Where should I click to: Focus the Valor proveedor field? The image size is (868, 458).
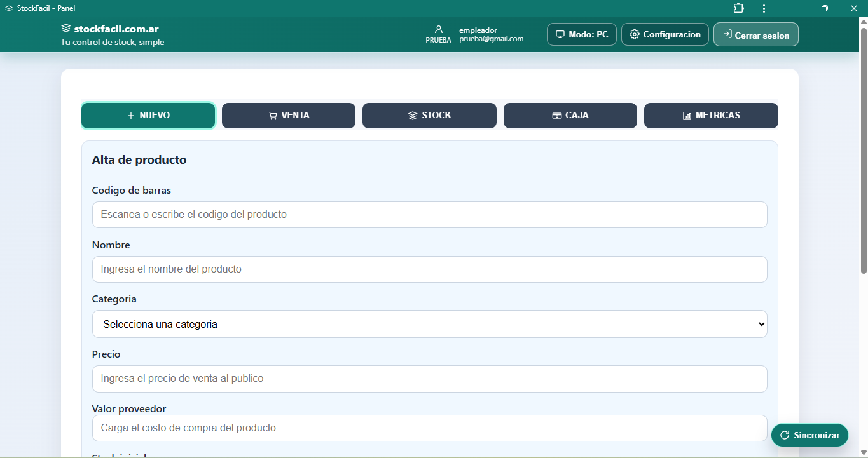[430, 428]
